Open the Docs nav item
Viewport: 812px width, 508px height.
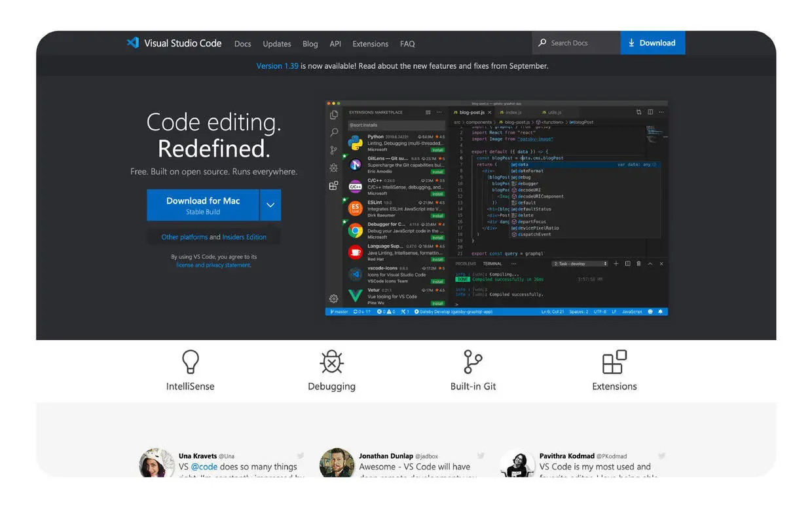[243, 44]
